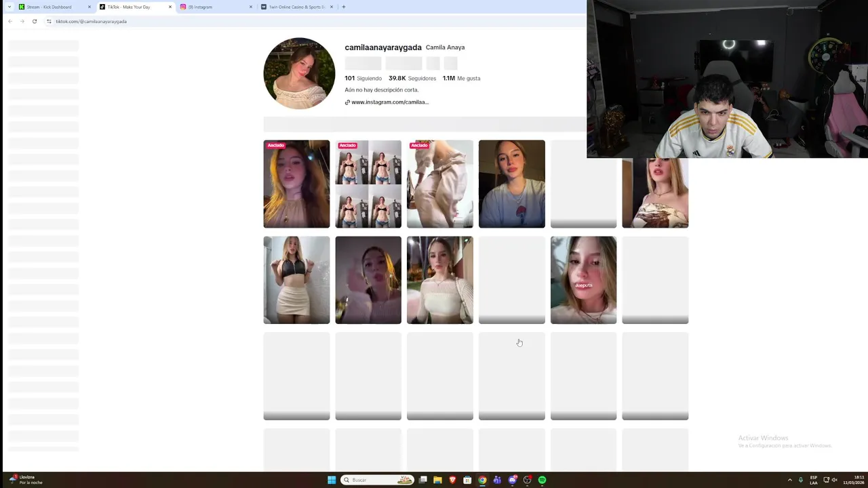Open OBS Studio from the taskbar
Image resolution: width=868 pixels, height=488 pixels.
coord(527,480)
